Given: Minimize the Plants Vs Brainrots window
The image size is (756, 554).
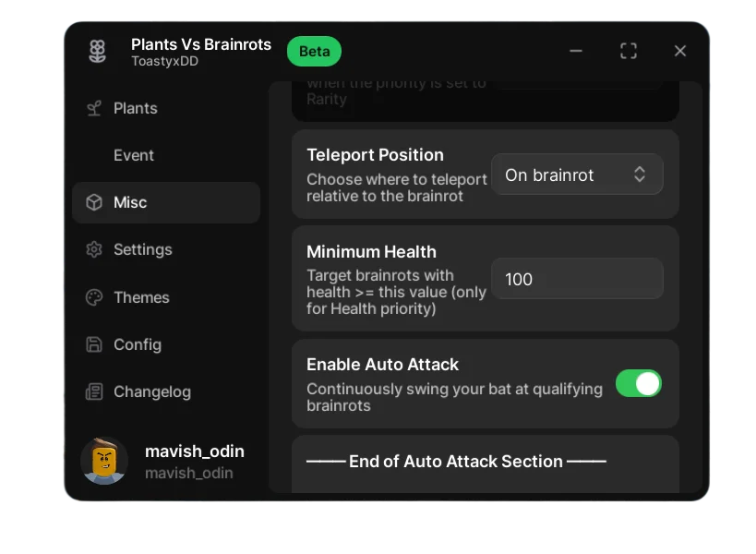Looking at the screenshot, I should (576, 51).
